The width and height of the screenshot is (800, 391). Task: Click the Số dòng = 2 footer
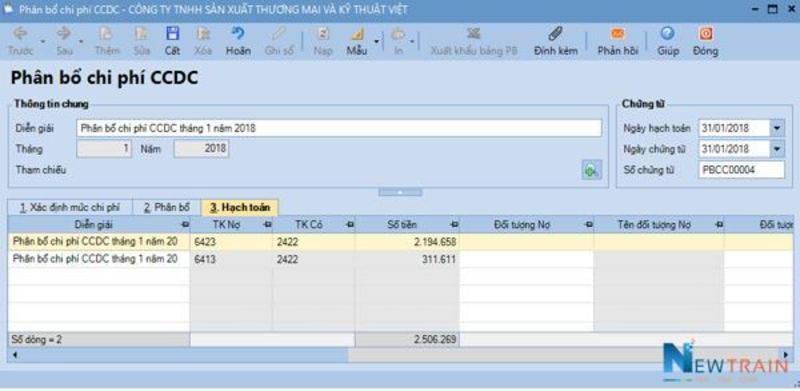(99, 339)
